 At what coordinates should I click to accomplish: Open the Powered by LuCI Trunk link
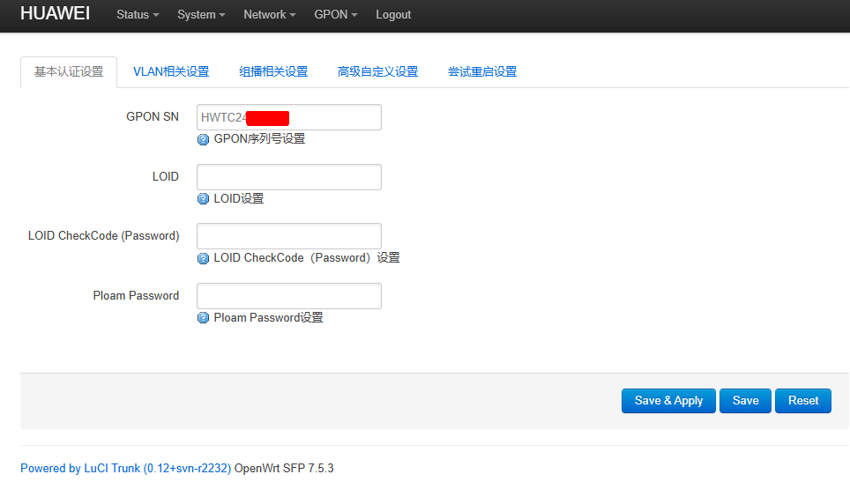[x=126, y=468]
